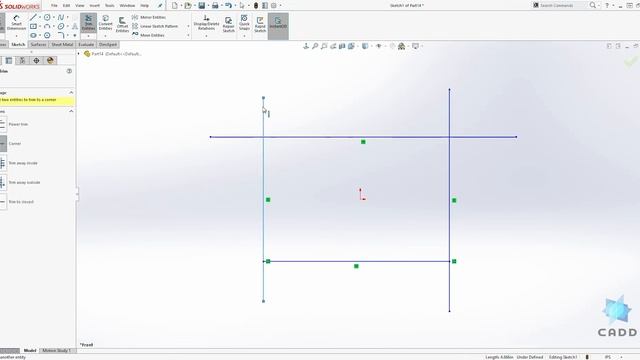Viewport: 640px width, 360px height.
Task: Click the Zoom to Fit icon
Action: 315,46
